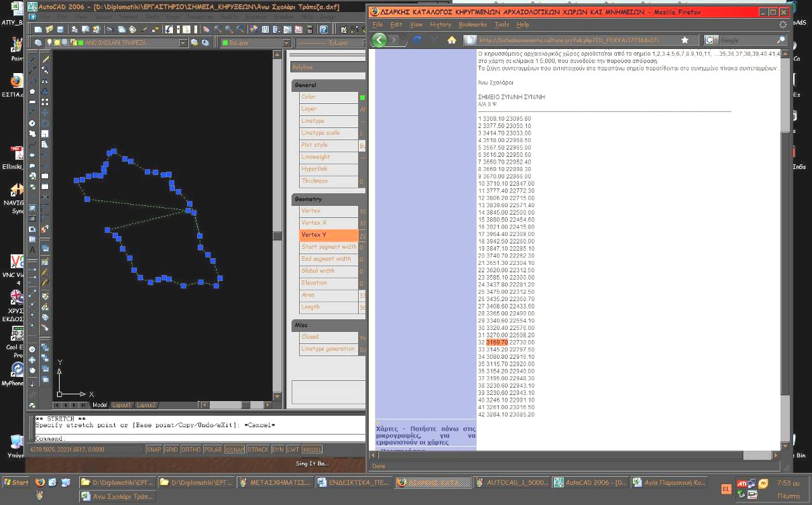812x505 pixels.
Task: Open the File menu in Firefox
Action: 378,24
